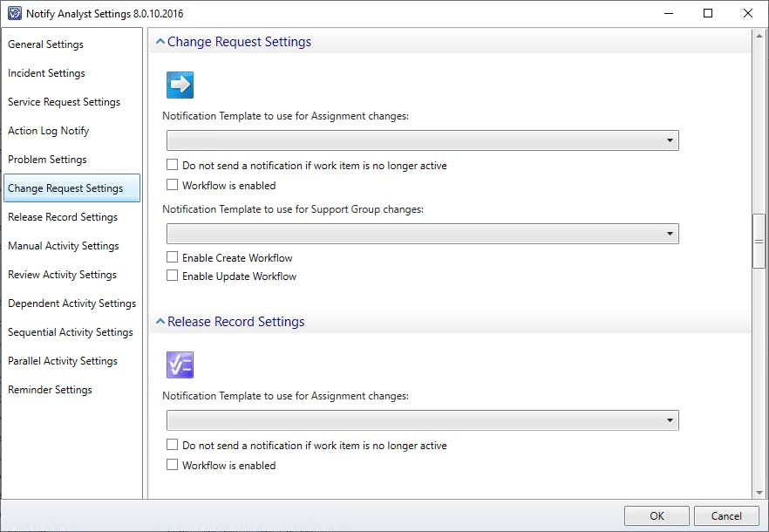Collapse the Release Record Settings section
Viewport: 769px width, 532px height.
pos(160,322)
